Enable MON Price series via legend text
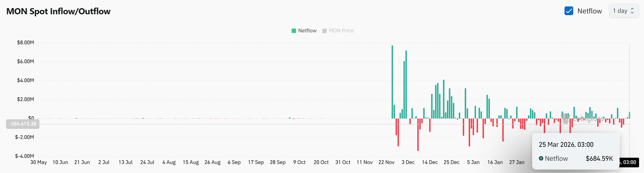Image resolution: width=644 pixels, height=173 pixels. (x=341, y=31)
